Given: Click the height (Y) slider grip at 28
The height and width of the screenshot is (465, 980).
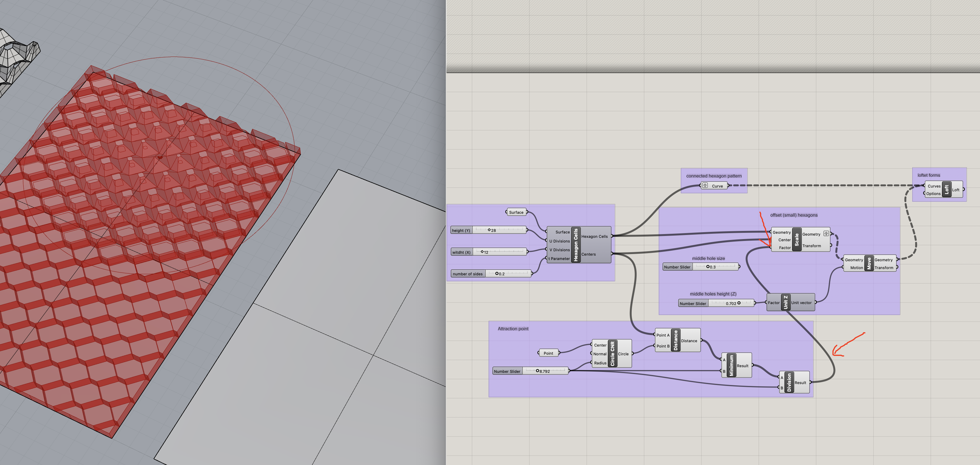Looking at the screenshot, I should 489,230.
